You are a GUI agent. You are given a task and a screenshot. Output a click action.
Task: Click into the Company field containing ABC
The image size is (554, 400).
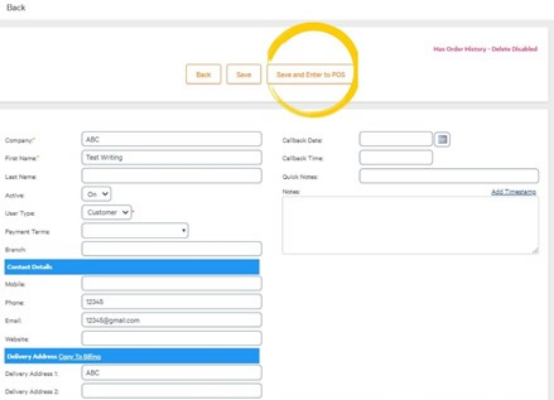point(172,139)
